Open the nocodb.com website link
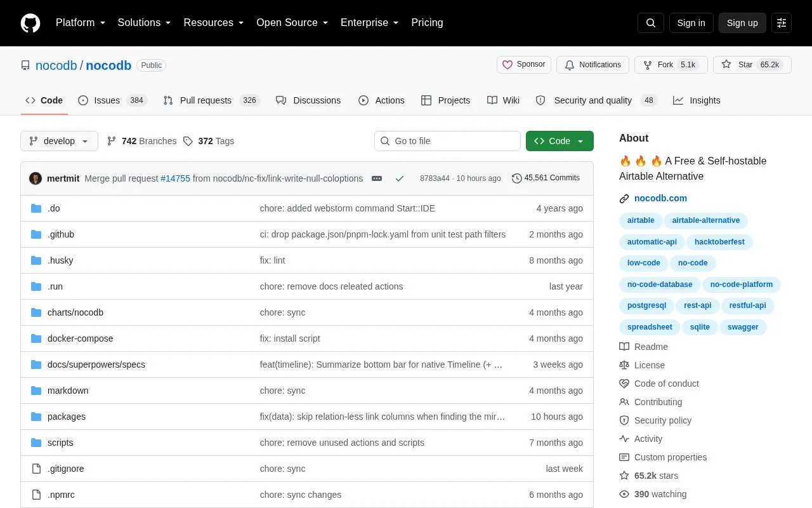Image resolution: width=812 pixels, height=508 pixels. (660, 198)
